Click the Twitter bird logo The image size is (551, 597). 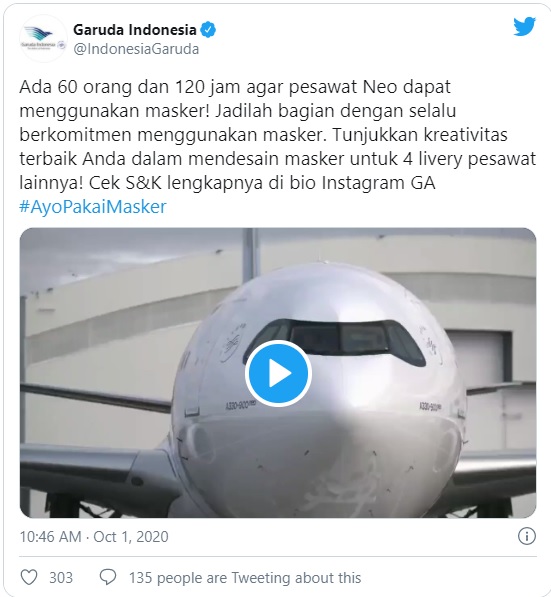(x=524, y=26)
